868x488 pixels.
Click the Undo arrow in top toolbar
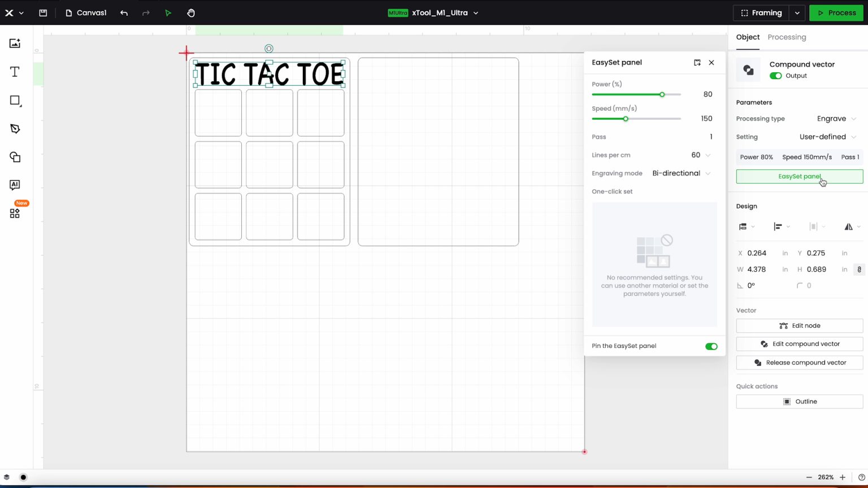(124, 13)
